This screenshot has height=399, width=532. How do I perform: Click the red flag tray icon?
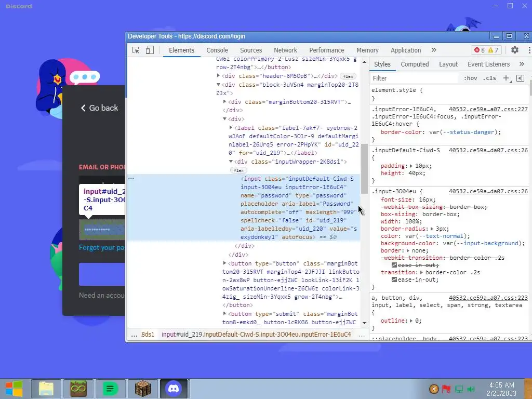tap(446, 389)
